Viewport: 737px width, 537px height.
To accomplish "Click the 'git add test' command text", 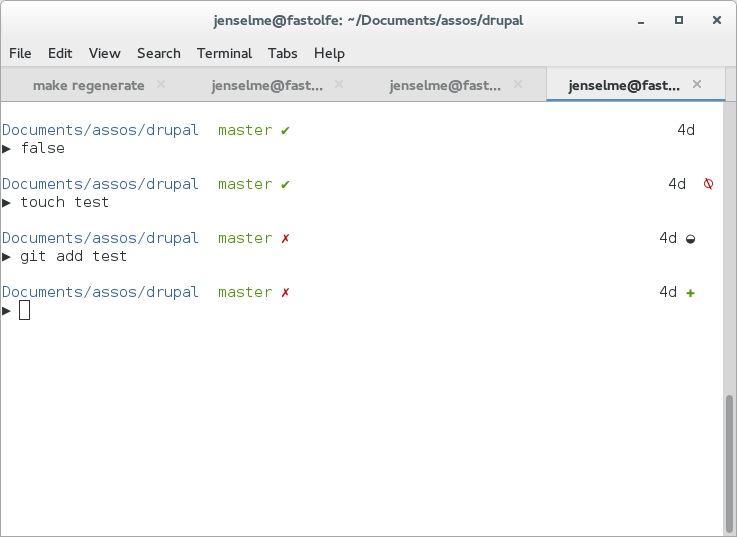I will click(73, 256).
